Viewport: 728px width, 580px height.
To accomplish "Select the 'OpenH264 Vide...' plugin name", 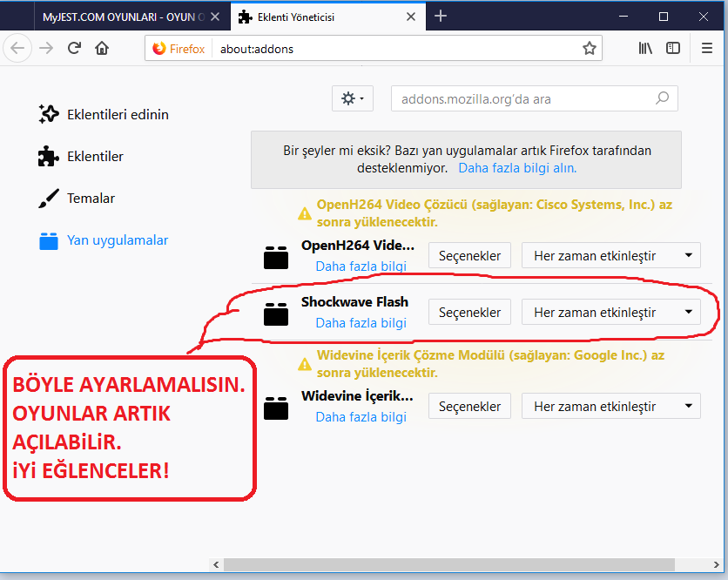I will [x=358, y=246].
